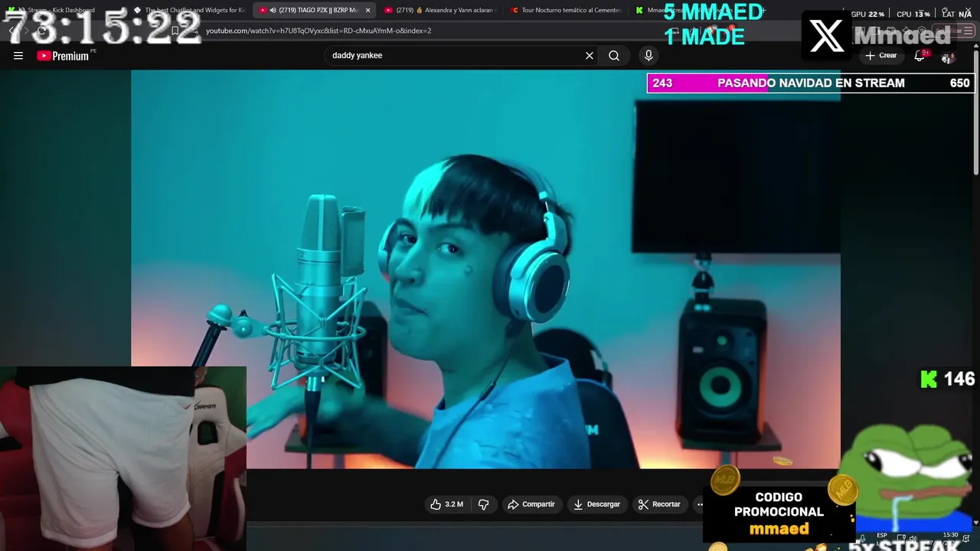Clip the video using Recortar
980x551 pixels.
[x=659, y=504]
